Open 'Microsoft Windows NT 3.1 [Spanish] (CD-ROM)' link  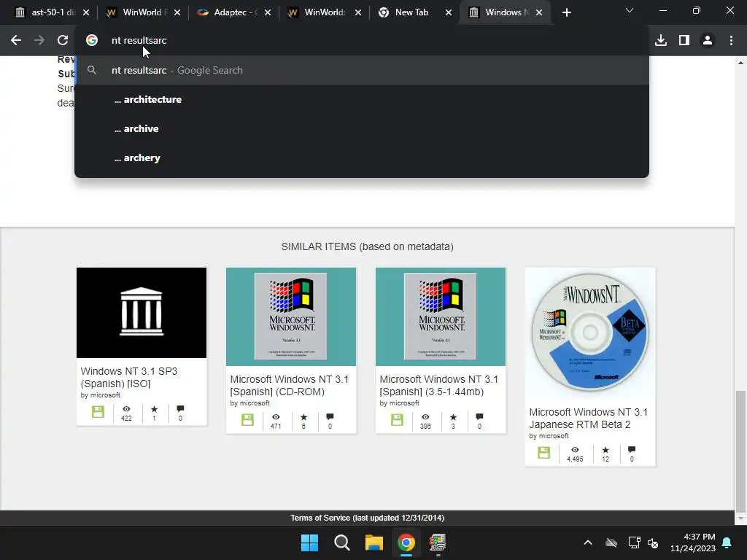[x=289, y=385]
